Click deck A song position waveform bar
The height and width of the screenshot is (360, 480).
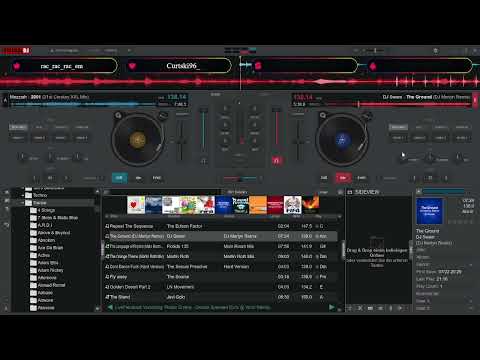coord(83,104)
